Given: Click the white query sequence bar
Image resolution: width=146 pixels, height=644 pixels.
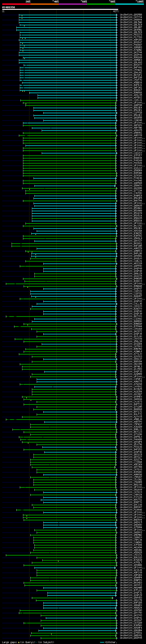Looking at the screenshot, I should (60, 9).
